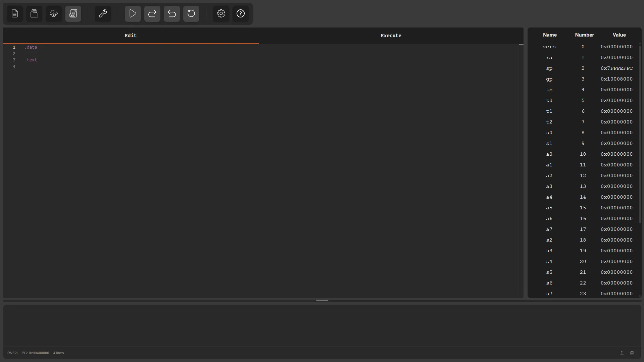Viewport: 644px width, 362px height.
Task: Click the register panel scrollbar
Action: click(640, 134)
